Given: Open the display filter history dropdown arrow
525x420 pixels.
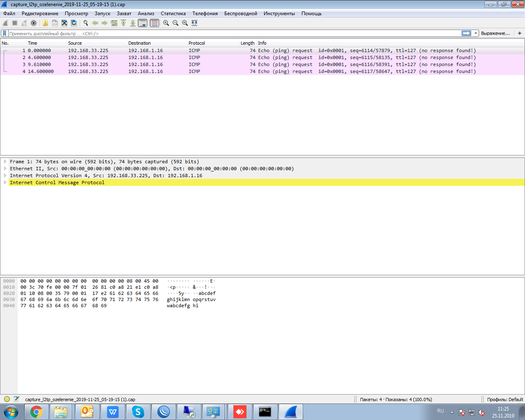Looking at the screenshot, I should 476,33.
